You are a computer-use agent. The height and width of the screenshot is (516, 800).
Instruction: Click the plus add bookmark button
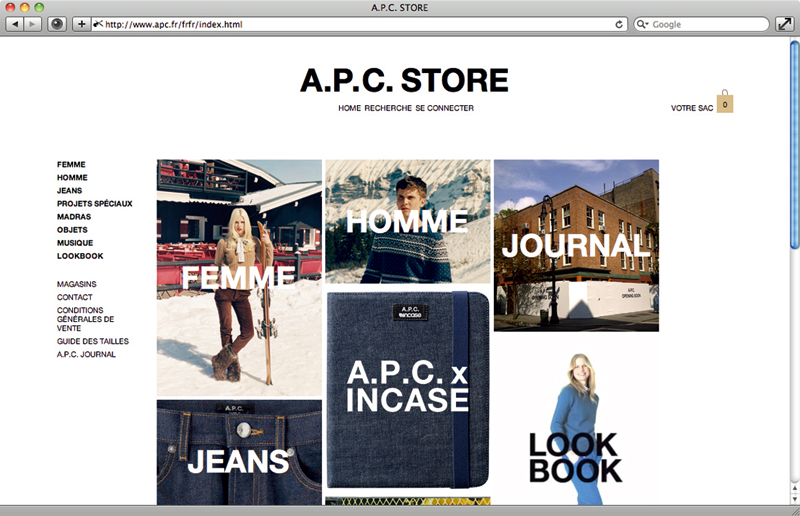81,24
